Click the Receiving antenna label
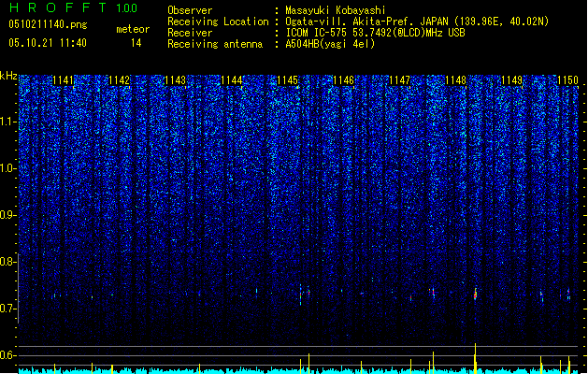Image resolution: width=588 pixels, height=374 pixels. pos(215,44)
